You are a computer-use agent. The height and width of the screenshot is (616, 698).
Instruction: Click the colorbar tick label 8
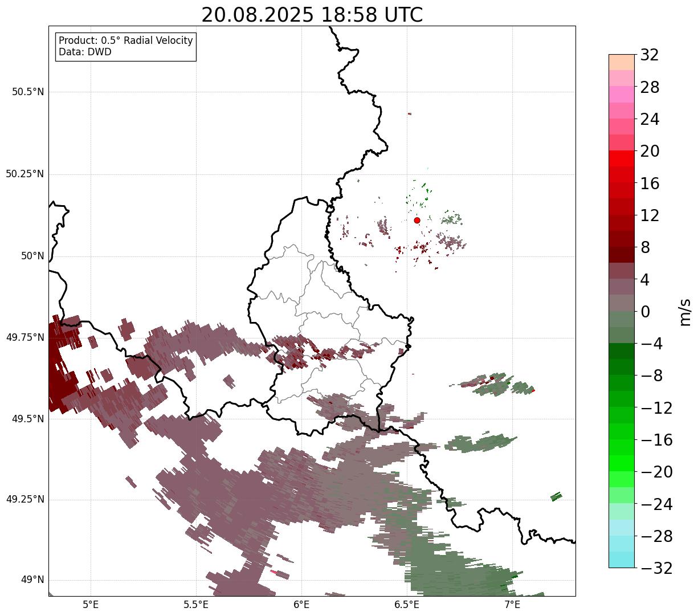coord(645,248)
